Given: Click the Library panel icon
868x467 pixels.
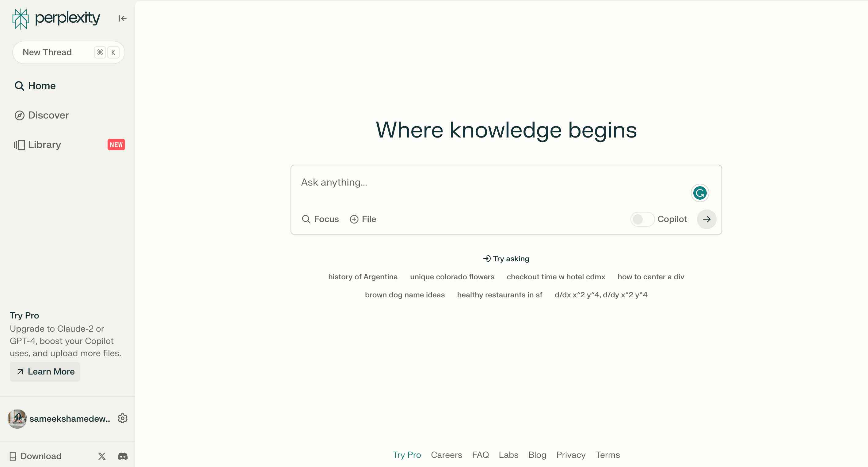Looking at the screenshot, I should point(18,144).
